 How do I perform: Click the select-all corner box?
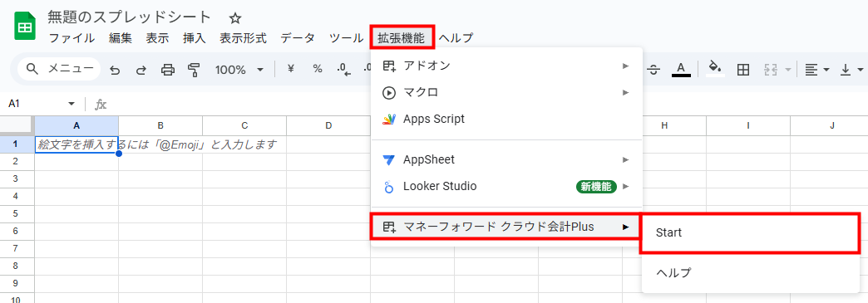(17, 125)
